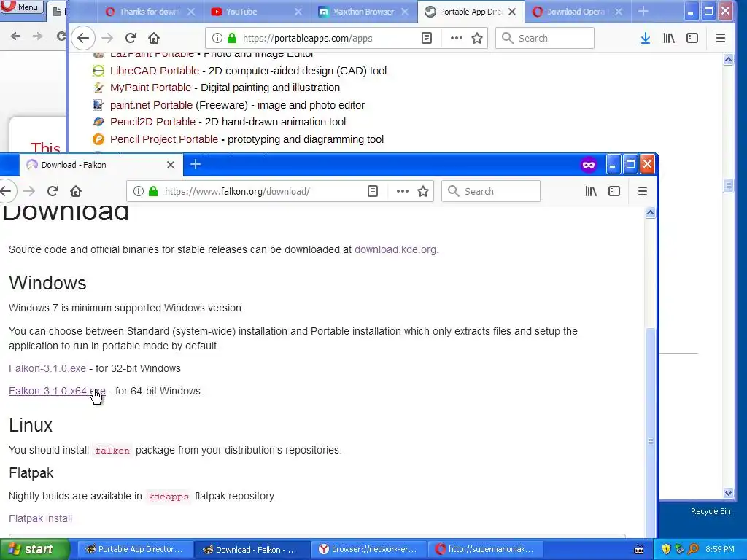This screenshot has height=560, width=747.
Task: Open MyPaint Portable link
Action: click(150, 87)
